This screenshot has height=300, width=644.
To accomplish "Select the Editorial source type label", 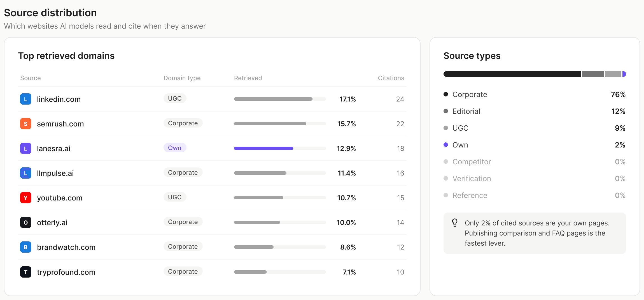I will pos(466,111).
